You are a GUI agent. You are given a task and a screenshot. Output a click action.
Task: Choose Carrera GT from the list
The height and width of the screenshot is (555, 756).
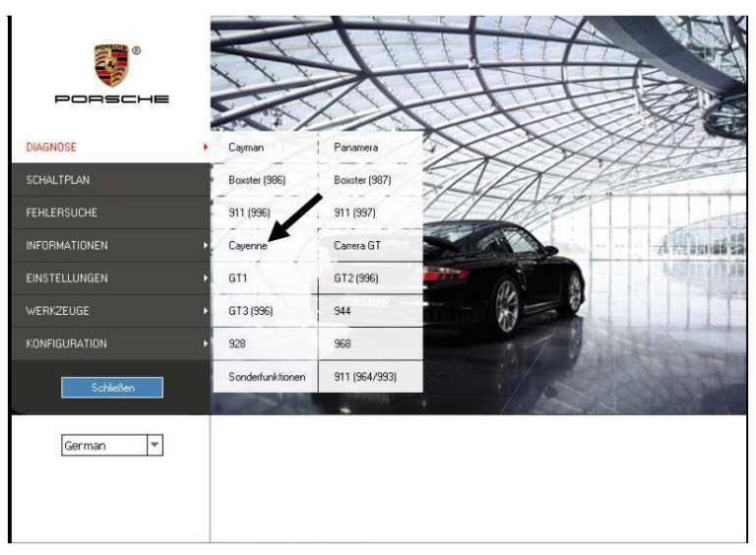pyautogui.click(x=371, y=245)
